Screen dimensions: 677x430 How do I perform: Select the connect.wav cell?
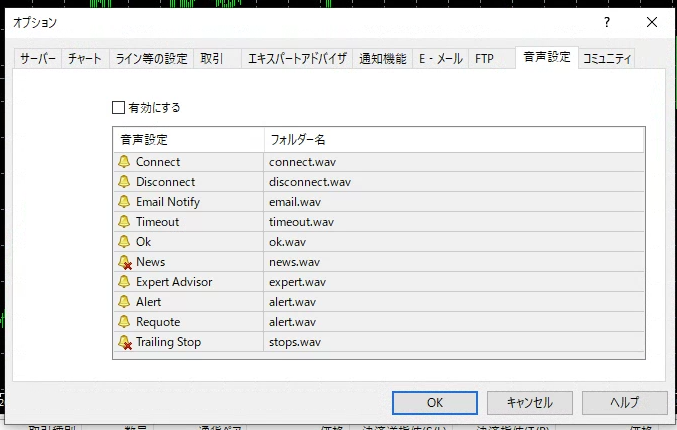454,162
